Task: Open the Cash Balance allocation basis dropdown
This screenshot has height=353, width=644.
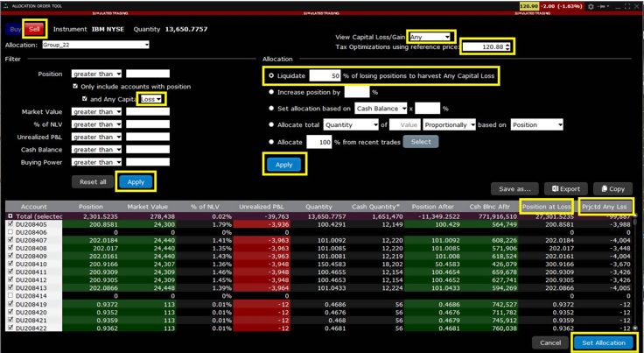Action: 381,109
